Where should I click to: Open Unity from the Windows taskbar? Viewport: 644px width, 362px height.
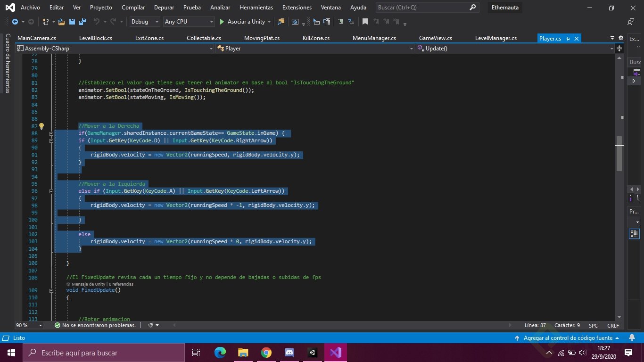312,353
